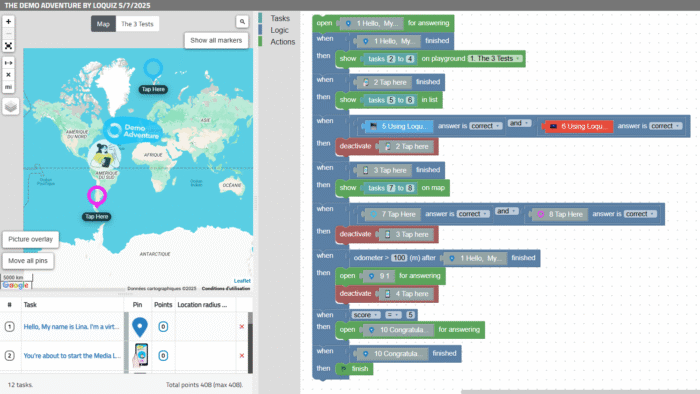Click the odometer value 100 field
Viewport: 700px width, 394px height.
click(x=399, y=258)
